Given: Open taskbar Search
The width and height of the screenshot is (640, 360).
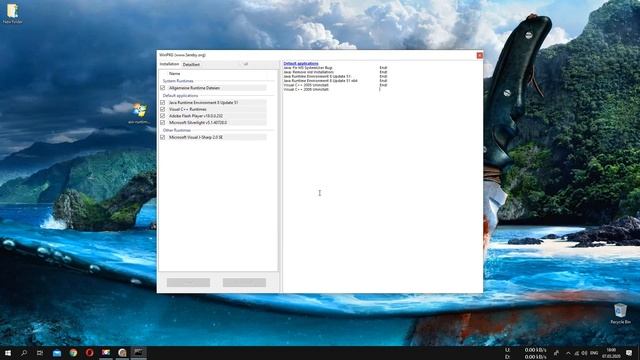Looking at the screenshot, I should coord(24,353).
